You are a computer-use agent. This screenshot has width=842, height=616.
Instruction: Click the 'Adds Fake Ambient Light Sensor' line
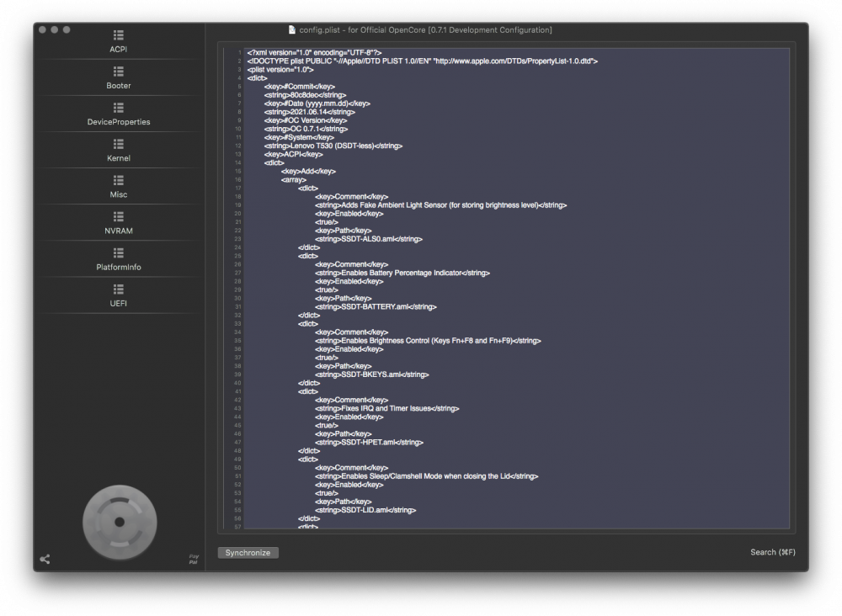coord(441,205)
